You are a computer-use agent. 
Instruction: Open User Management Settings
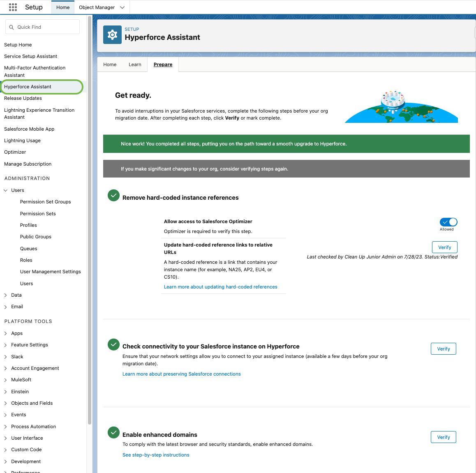(51, 272)
